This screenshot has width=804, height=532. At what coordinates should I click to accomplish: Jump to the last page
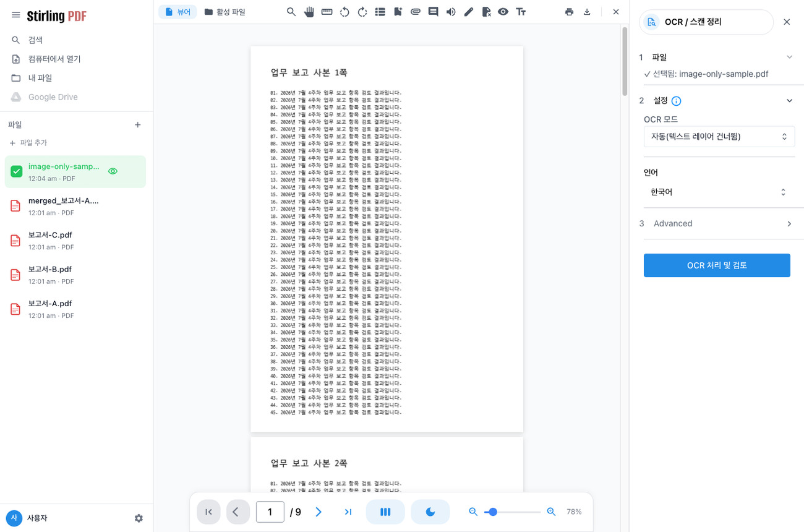[348, 512]
